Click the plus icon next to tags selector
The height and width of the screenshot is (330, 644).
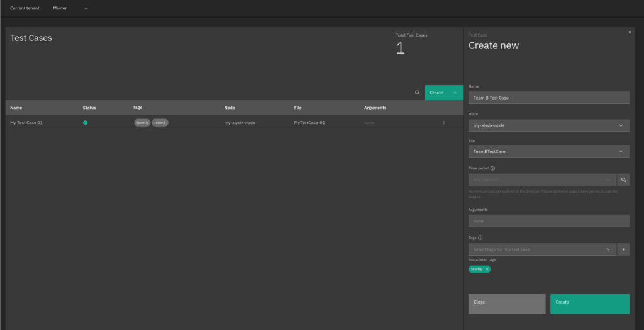click(x=623, y=249)
